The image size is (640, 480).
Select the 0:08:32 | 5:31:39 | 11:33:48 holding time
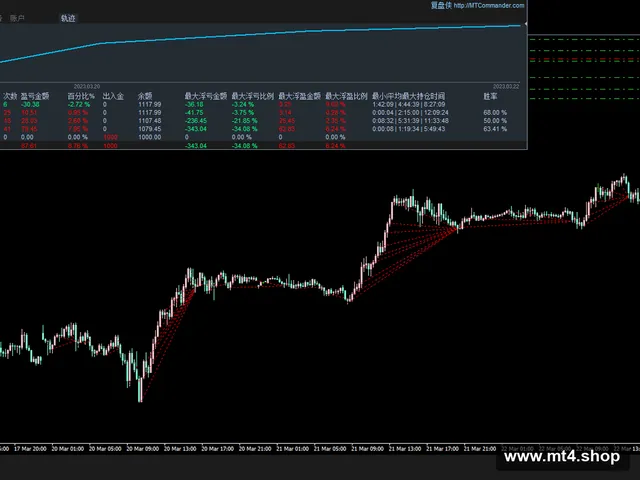pyautogui.click(x=410, y=121)
